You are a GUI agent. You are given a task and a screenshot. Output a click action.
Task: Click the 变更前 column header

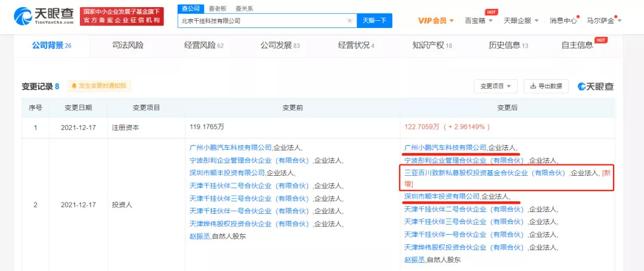(x=292, y=108)
